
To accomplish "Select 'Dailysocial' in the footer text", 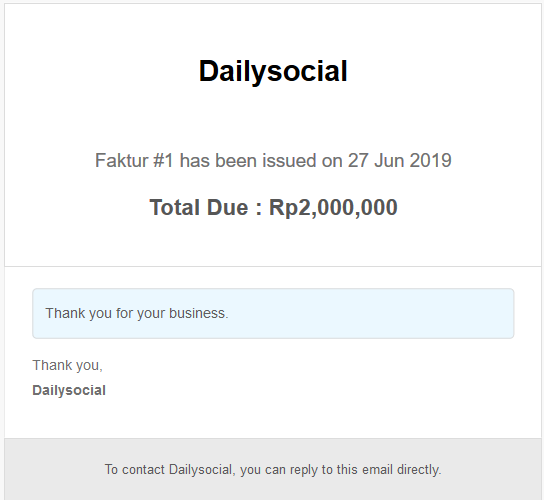I will 202,469.
